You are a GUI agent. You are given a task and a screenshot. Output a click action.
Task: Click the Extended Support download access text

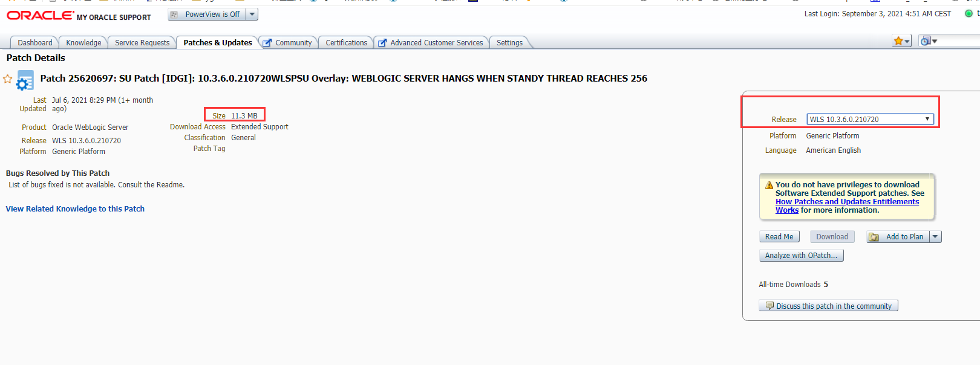tap(260, 127)
